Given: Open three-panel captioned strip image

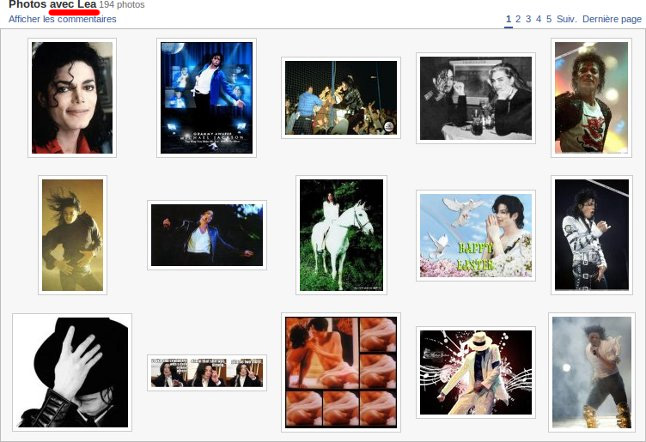Looking at the screenshot, I should click(x=207, y=372).
